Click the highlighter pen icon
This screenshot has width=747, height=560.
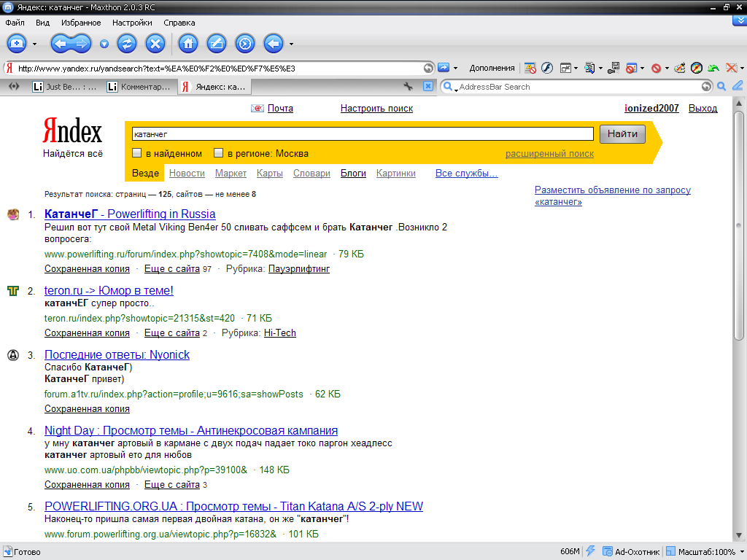coord(737,86)
